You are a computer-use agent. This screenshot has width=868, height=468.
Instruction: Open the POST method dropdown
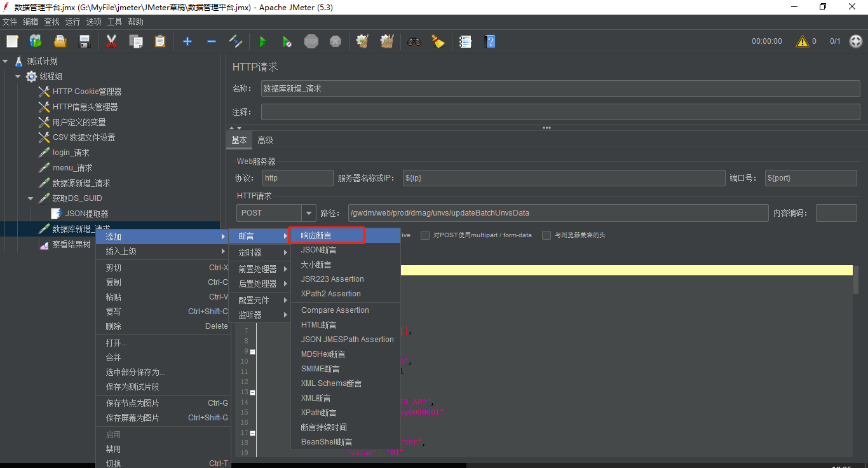coord(309,213)
